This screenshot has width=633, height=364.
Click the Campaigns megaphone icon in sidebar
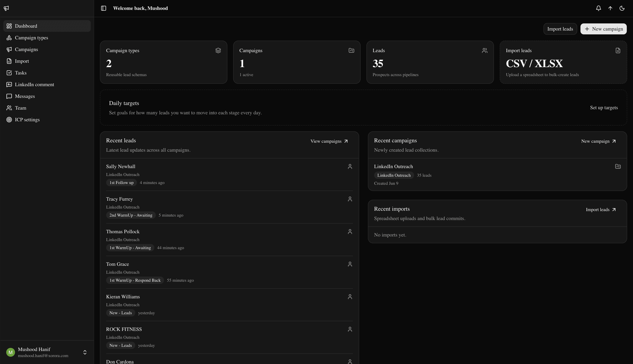[x=9, y=50]
